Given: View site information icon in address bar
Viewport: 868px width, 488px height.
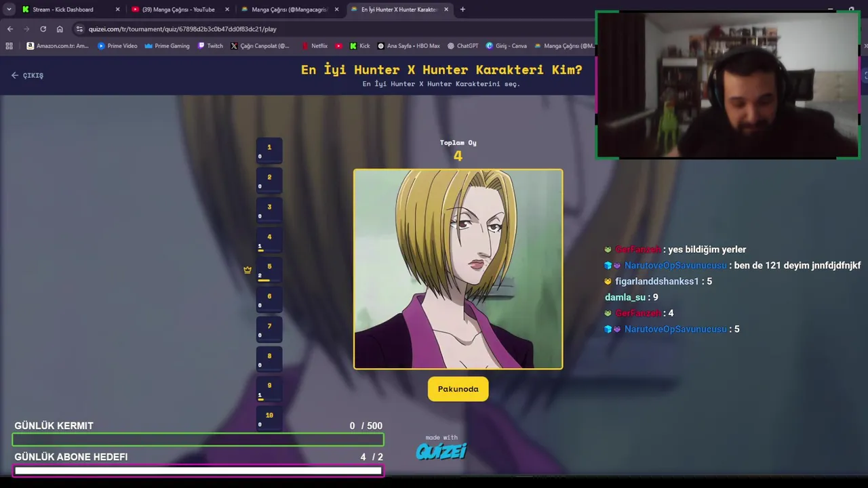Looking at the screenshot, I should pos(79,29).
